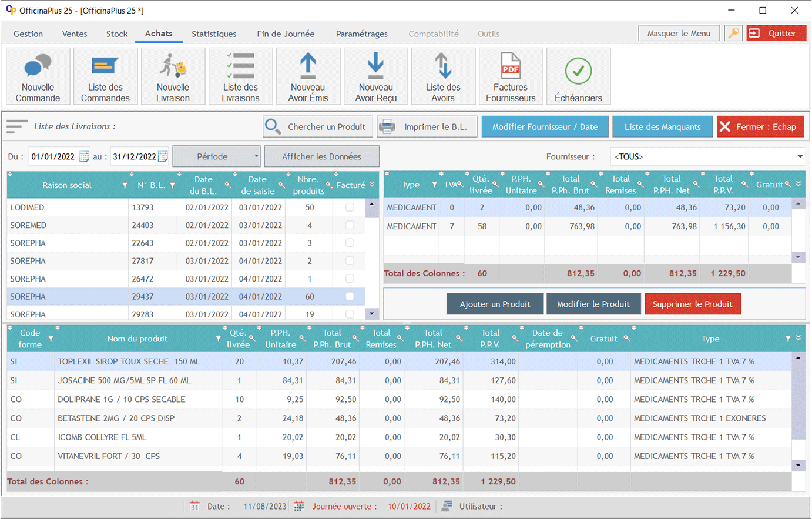This screenshot has width=812, height=519.
Task: Check Facturé box for SOREMED row
Action: point(350,225)
